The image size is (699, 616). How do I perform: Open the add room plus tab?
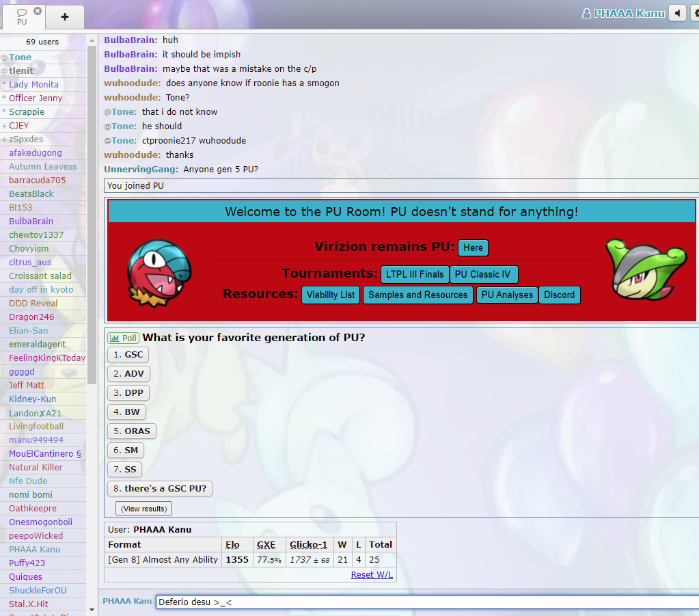(x=65, y=17)
